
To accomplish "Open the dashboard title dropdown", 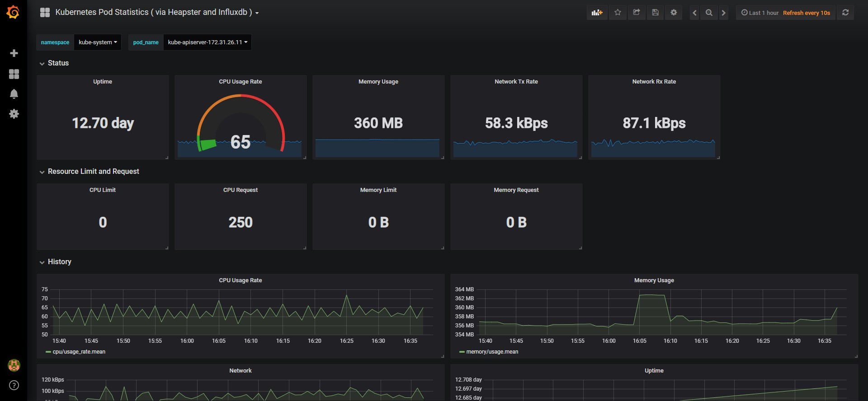I will pos(156,13).
